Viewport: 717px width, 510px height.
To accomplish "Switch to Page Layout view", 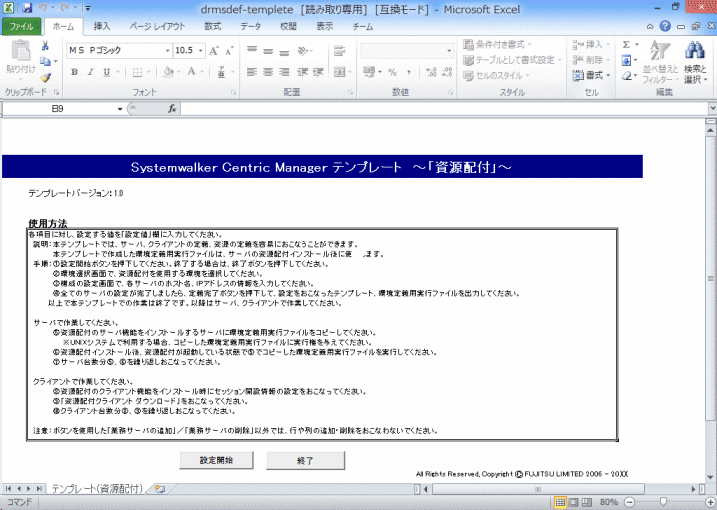I will 573,502.
